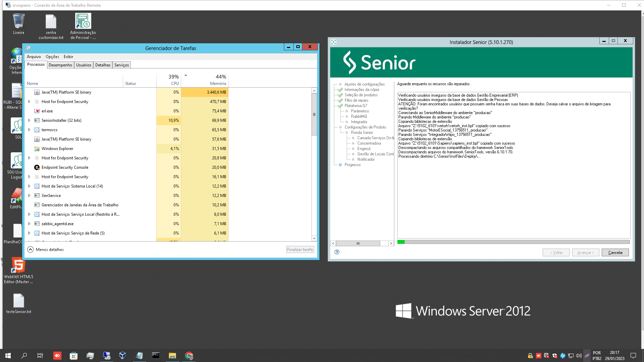Open the Google Chrome taskbar icon
Screen dimensions: 644x362
(189, 355)
